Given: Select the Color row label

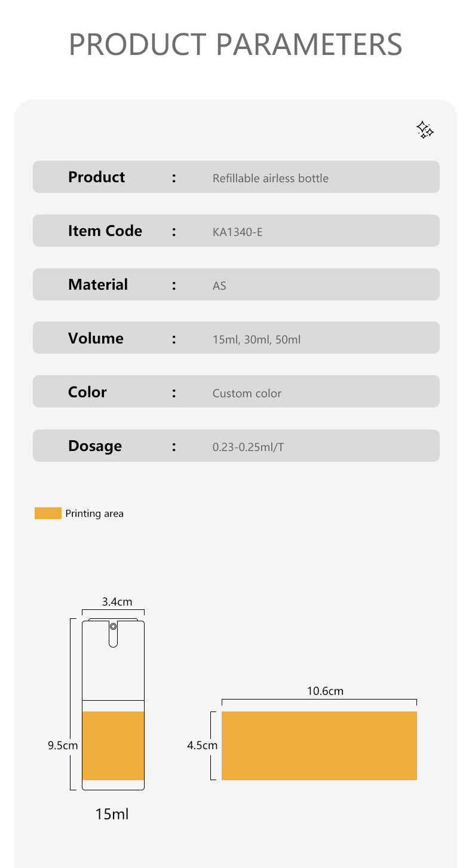Looking at the screenshot, I should 87,392.
